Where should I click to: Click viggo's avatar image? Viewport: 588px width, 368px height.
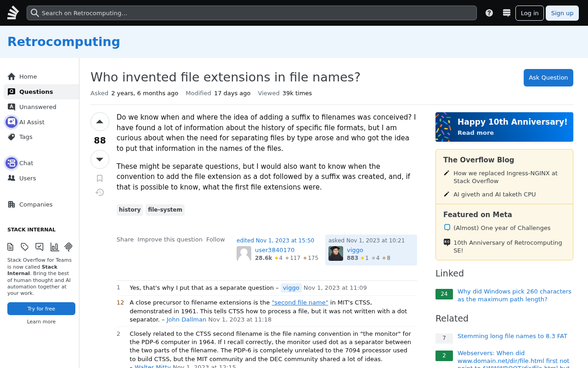(x=336, y=253)
